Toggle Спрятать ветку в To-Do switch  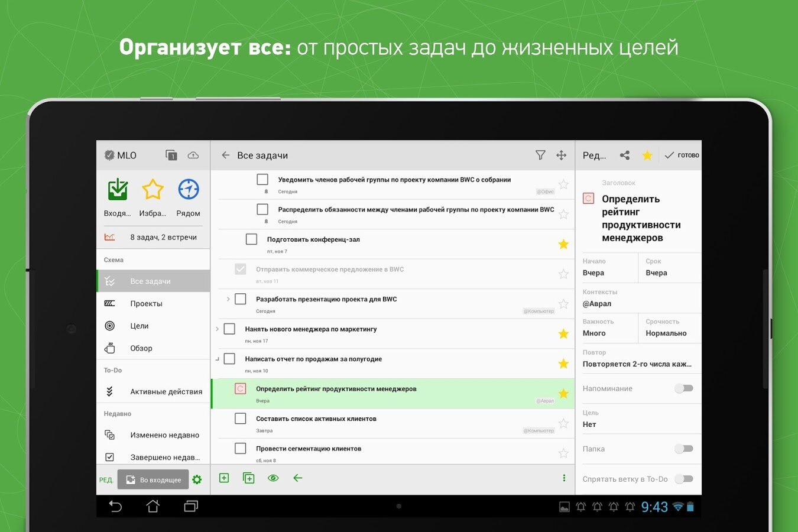(x=684, y=479)
